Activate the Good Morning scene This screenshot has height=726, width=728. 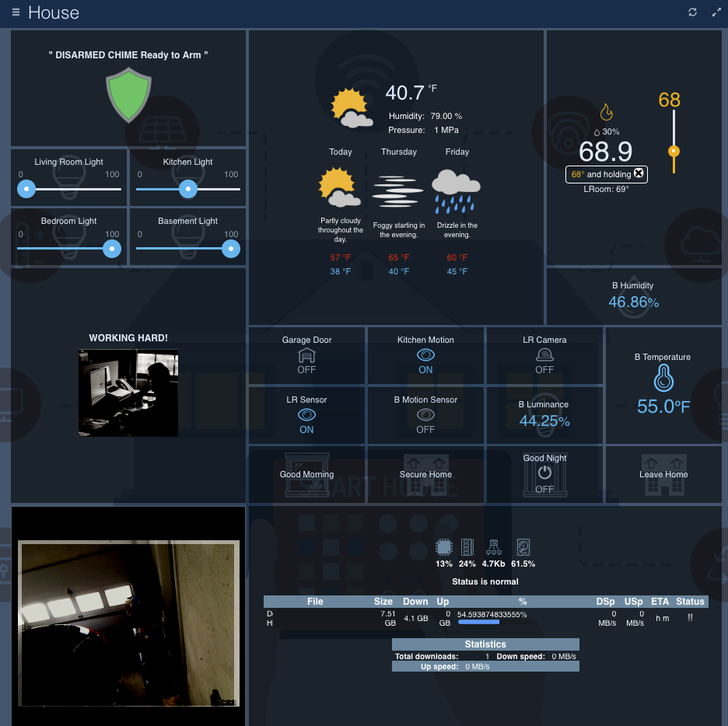tap(306, 474)
